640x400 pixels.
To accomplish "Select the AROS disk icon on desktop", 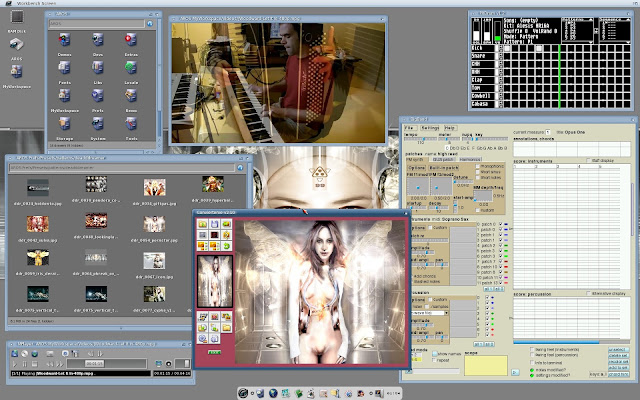I will (17, 44).
